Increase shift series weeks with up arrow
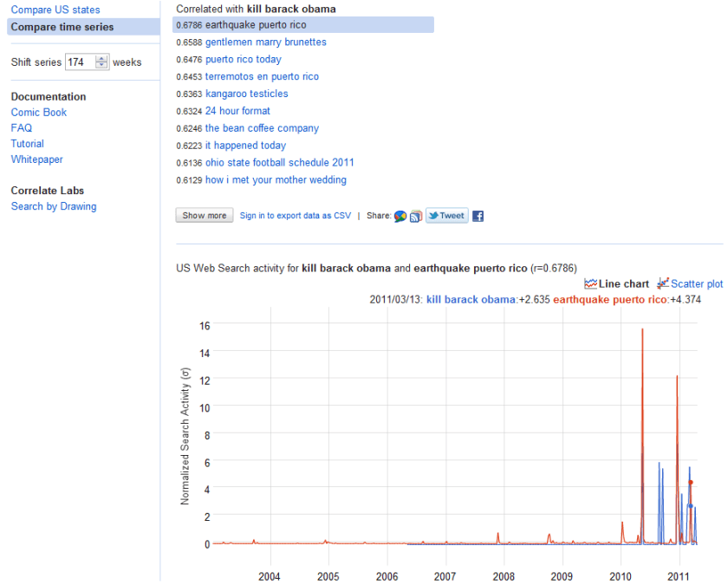Viewport: 728px width, 585px height. pyautogui.click(x=102, y=59)
